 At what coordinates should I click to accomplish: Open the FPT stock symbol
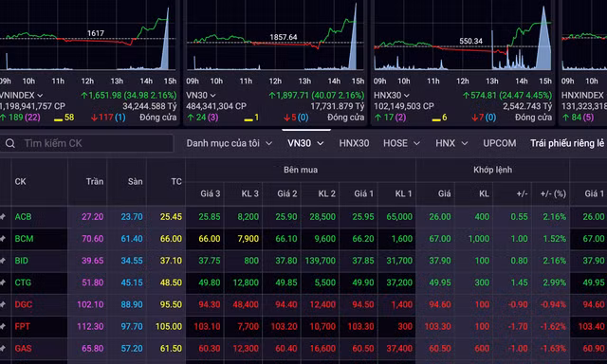[23, 327]
